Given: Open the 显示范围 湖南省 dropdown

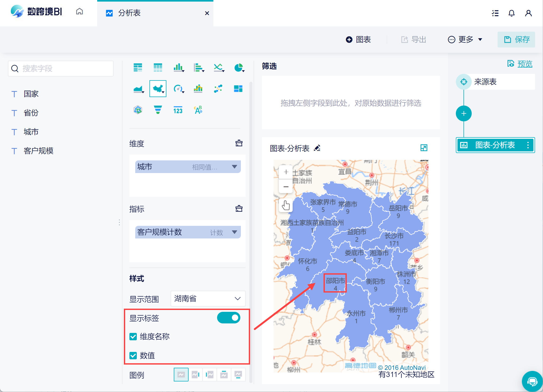Looking at the screenshot, I should point(208,299).
